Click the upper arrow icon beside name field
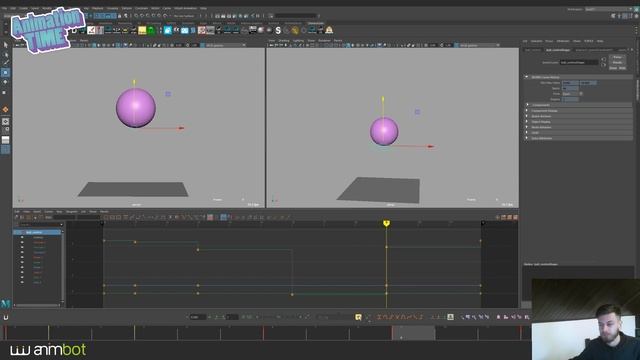The image size is (640, 360). (604, 60)
